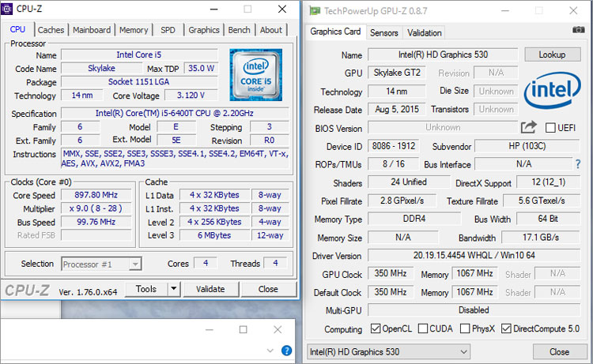Click the Lookup button in GPU-Z
The height and width of the screenshot is (364, 593).
(553, 54)
